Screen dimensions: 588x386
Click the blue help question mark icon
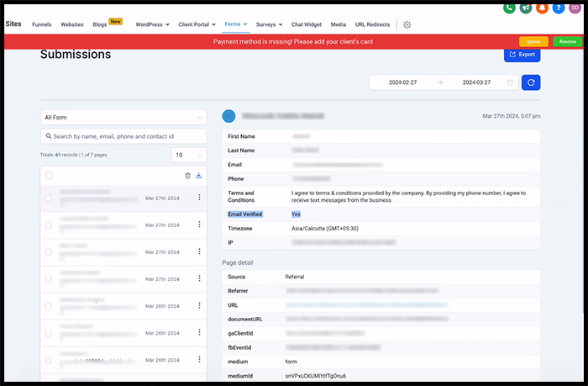pyautogui.click(x=559, y=8)
